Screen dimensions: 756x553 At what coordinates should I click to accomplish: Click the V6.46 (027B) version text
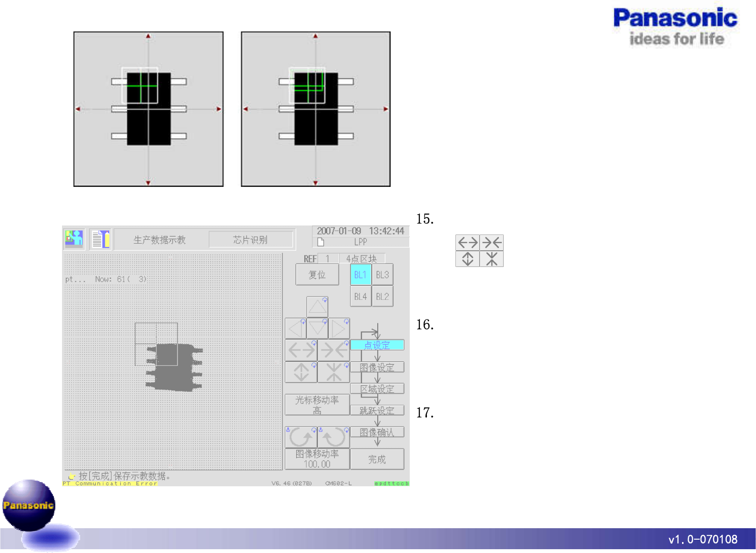[x=291, y=483]
